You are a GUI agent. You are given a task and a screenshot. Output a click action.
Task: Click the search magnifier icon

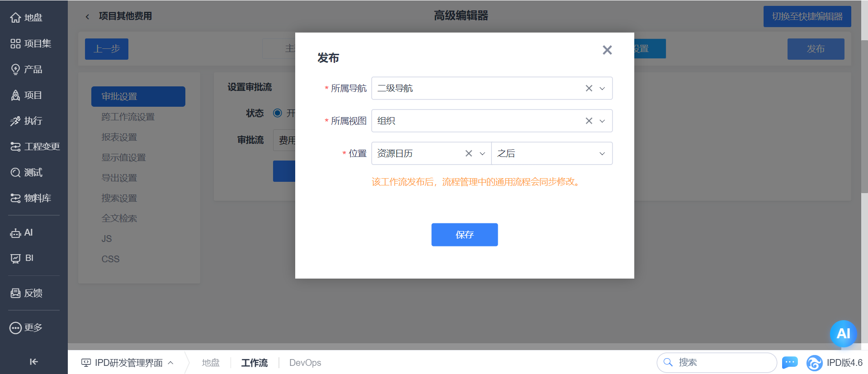tap(668, 362)
